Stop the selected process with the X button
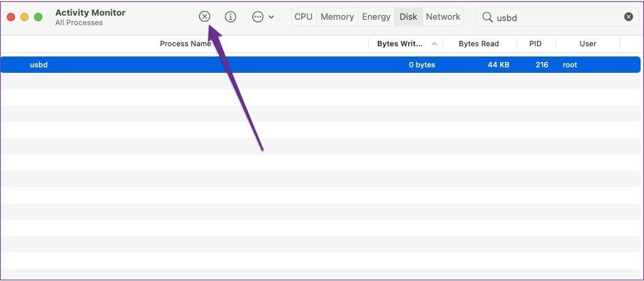The height and width of the screenshot is (281, 644). coord(204,17)
